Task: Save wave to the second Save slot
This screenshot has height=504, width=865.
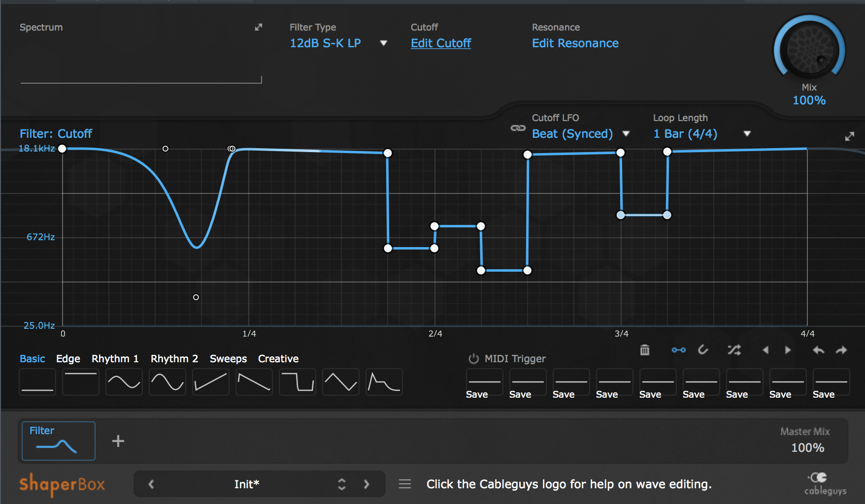Action: tap(528, 383)
